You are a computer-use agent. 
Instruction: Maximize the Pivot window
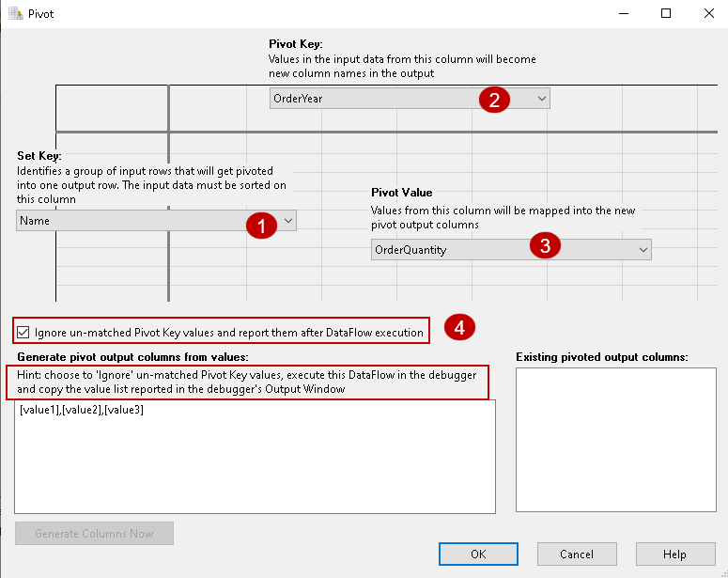click(x=666, y=13)
